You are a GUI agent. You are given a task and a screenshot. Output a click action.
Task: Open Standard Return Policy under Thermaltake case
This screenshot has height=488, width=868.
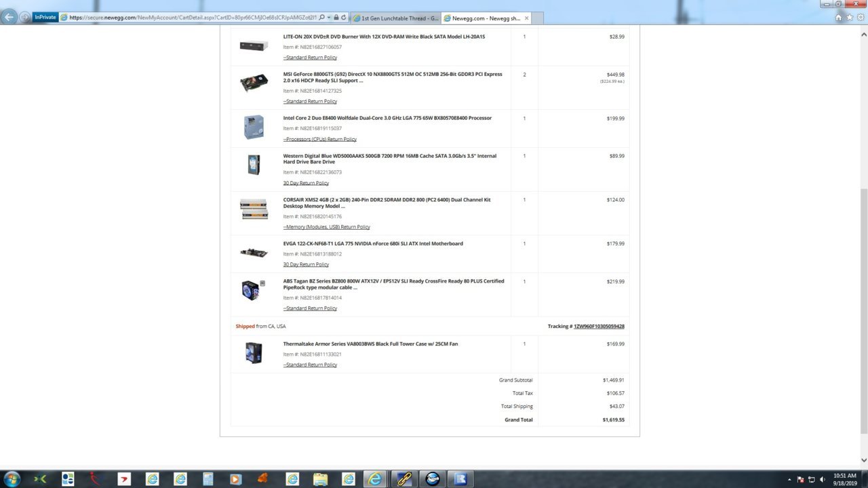pos(310,365)
